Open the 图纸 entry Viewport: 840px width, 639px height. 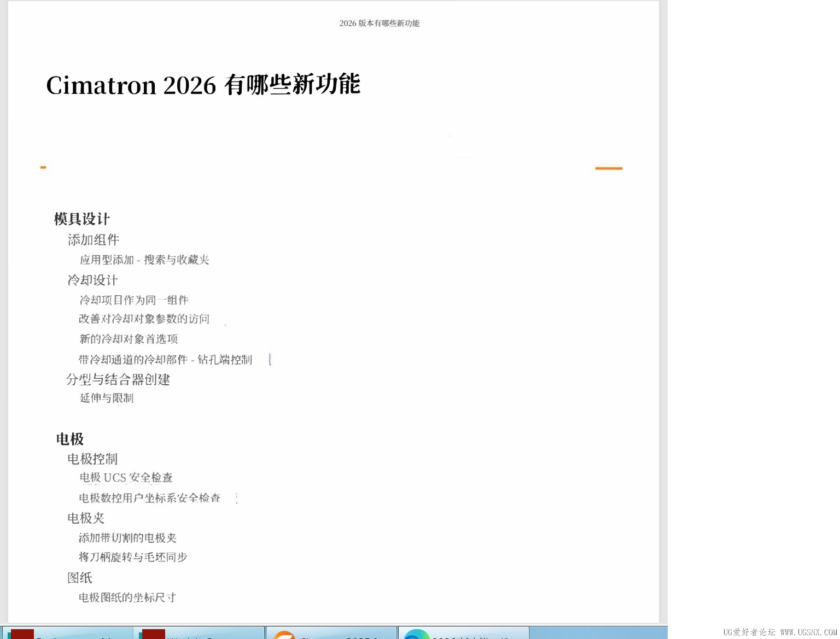tap(80, 578)
